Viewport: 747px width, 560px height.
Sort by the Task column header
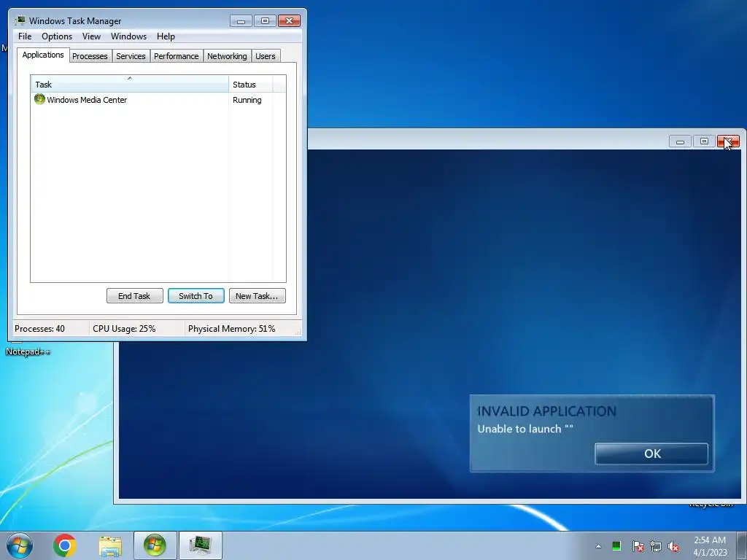pyautogui.click(x=130, y=84)
